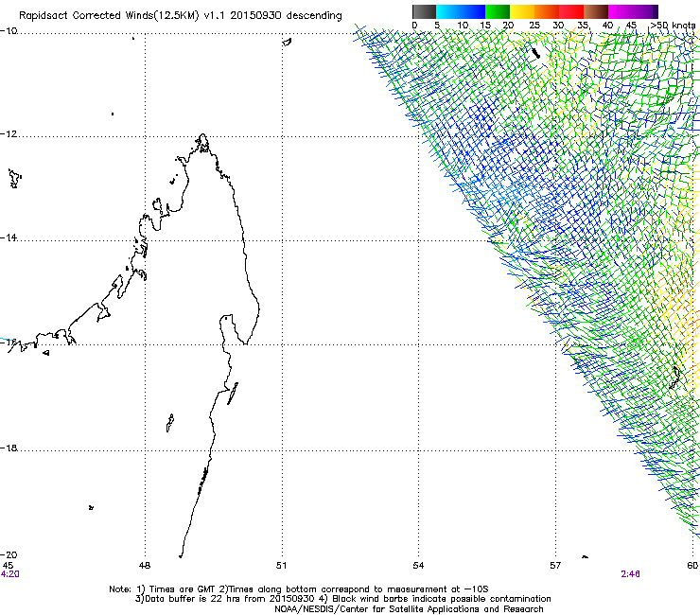Select the orange 25–30 knots legend swatch
This screenshot has width=700, height=615.
(x=547, y=11)
